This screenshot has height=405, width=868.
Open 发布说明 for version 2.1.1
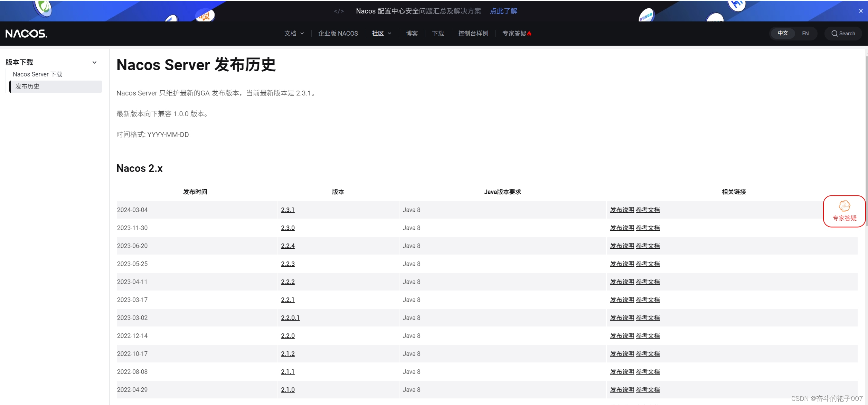(622, 372)
